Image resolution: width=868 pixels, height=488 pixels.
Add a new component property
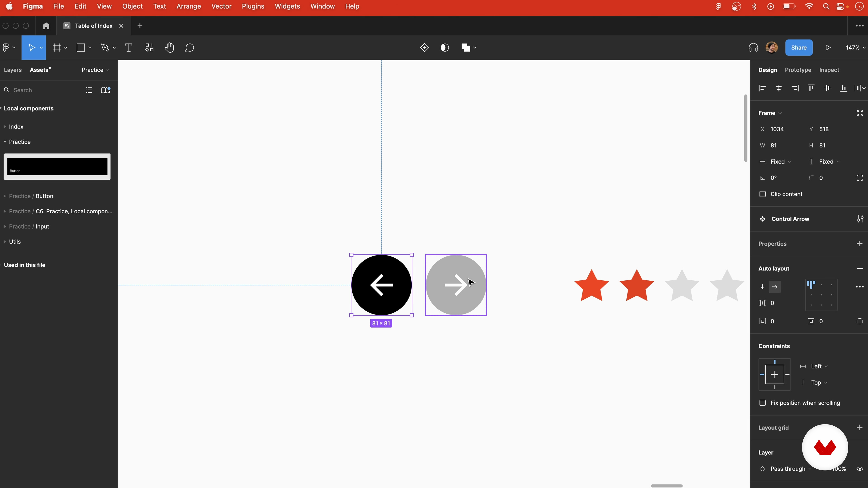coord(860,244)
